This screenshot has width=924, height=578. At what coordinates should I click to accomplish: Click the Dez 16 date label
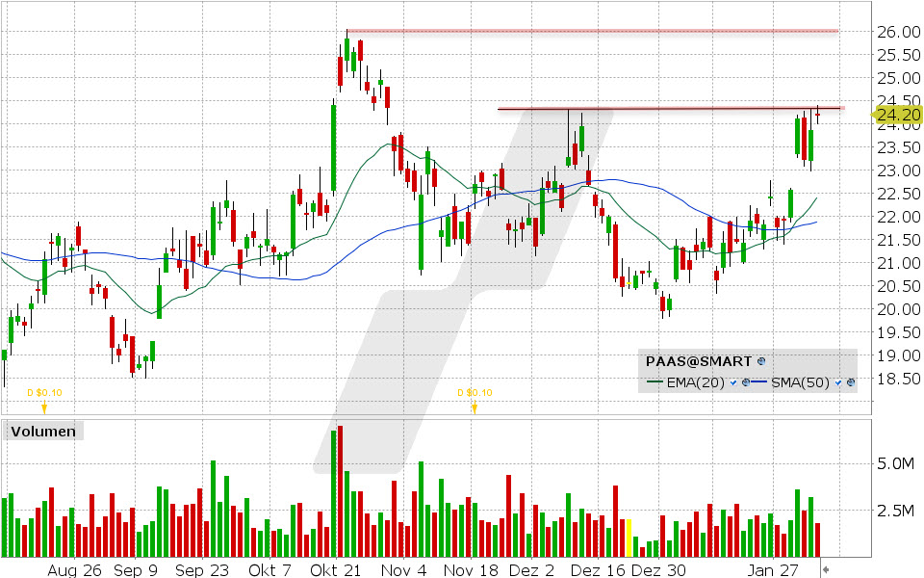click(598, 570)
